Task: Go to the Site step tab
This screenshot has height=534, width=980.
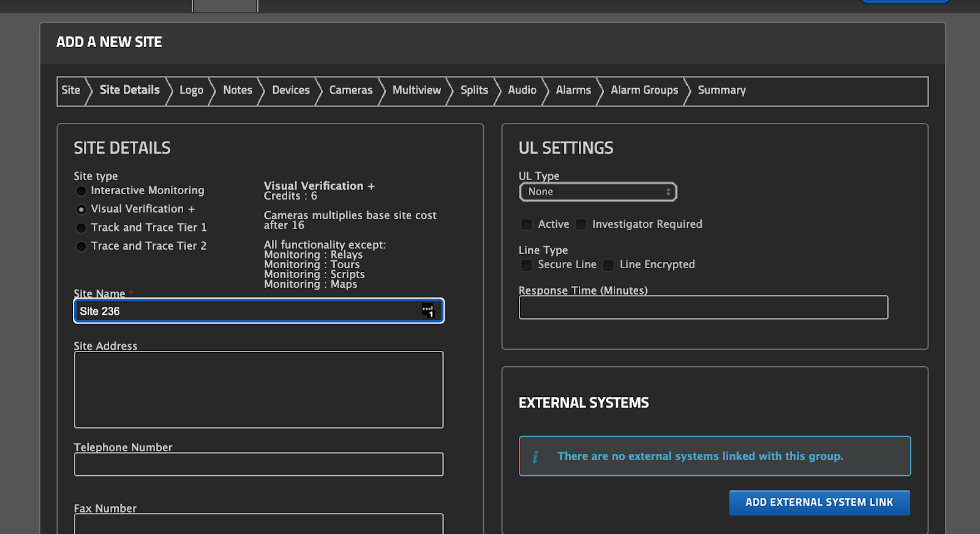Action: (71, 90)
